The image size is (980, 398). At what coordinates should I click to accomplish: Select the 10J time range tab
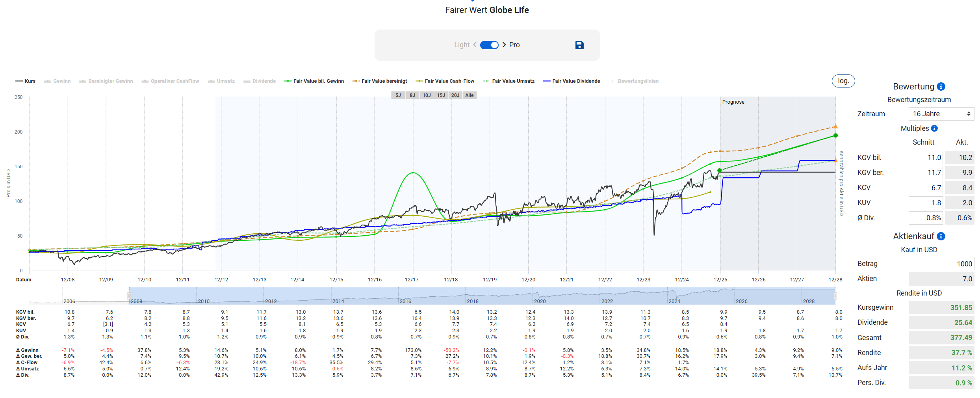427,95
